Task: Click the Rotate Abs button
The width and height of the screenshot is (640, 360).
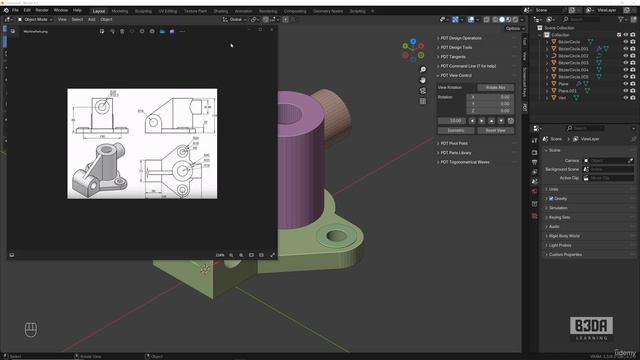Action: pyautogui.click(x=496, y=87)
